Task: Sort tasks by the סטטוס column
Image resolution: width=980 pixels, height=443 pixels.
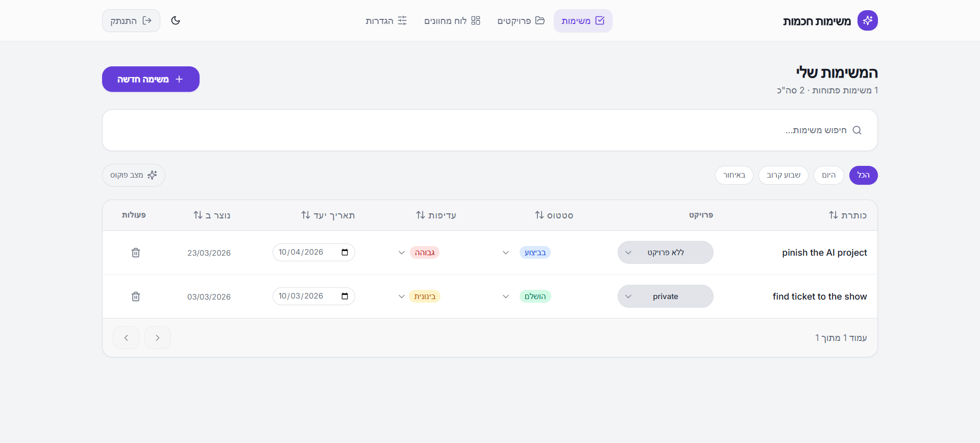Action: (554, 215)
